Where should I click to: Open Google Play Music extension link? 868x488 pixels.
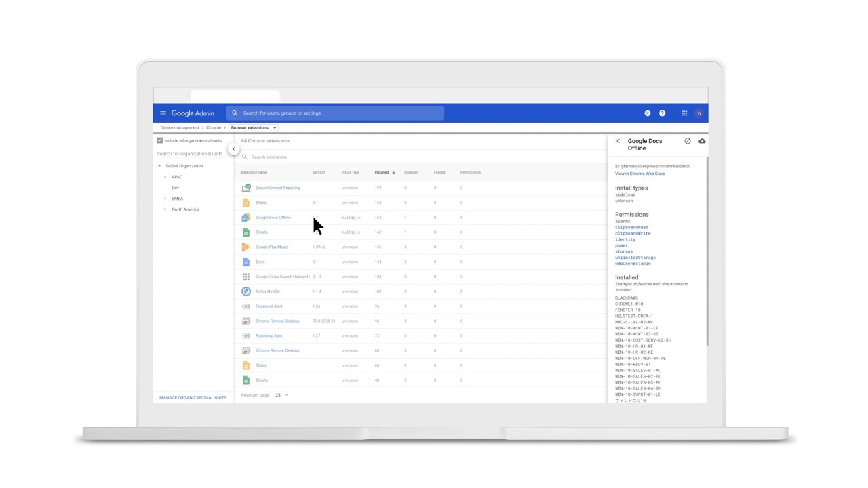tap(271, 247)
